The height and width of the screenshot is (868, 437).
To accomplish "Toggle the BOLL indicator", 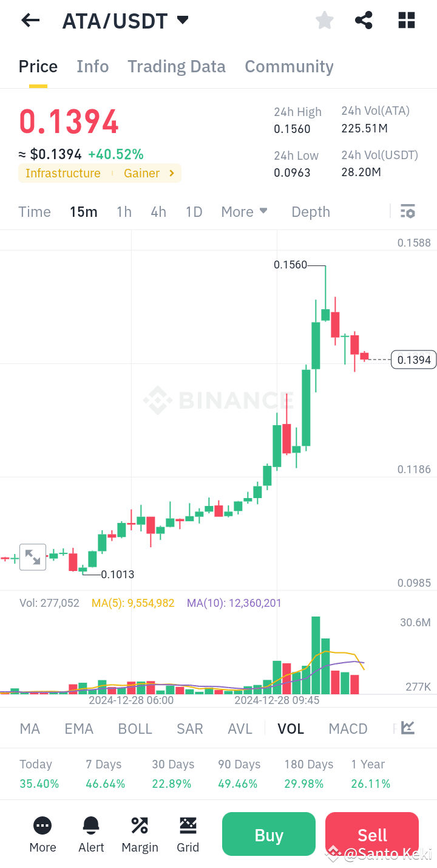I will [135, 728].
